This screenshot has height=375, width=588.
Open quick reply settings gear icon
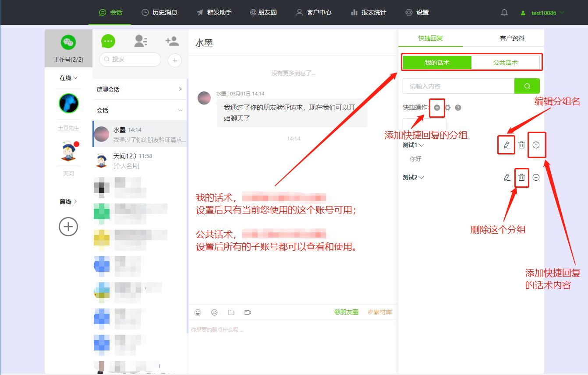coord(447,107)
